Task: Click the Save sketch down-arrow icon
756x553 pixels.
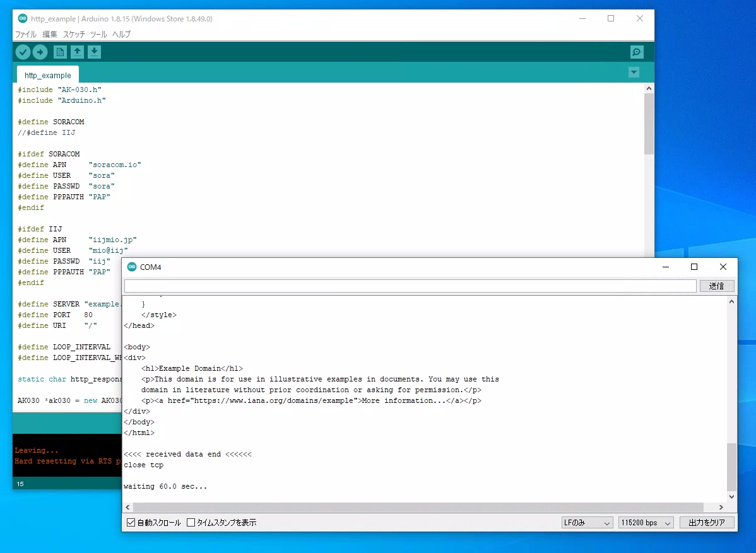Action: [95, 52]
